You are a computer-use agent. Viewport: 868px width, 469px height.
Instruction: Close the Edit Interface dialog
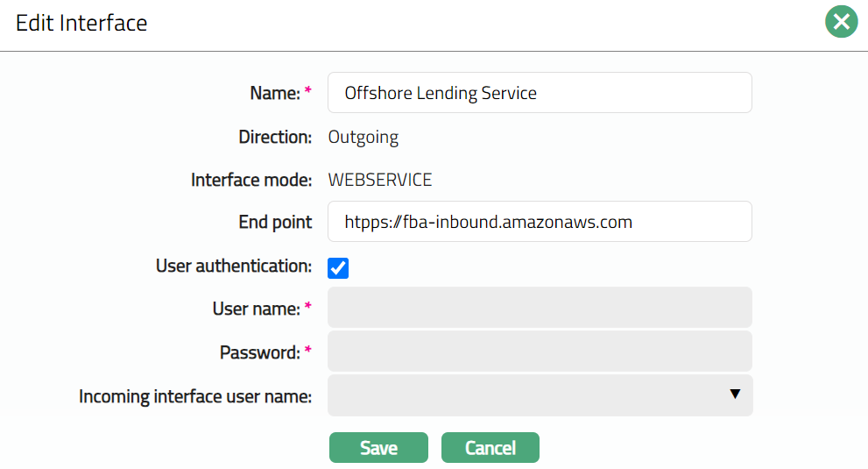click(x=841, y=22)
